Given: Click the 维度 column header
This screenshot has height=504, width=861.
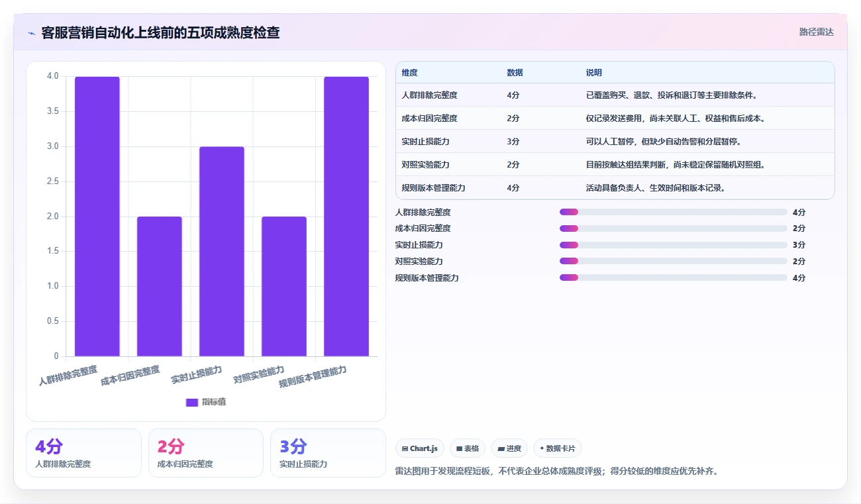Looking at the screenshot, I should (410, 73).
